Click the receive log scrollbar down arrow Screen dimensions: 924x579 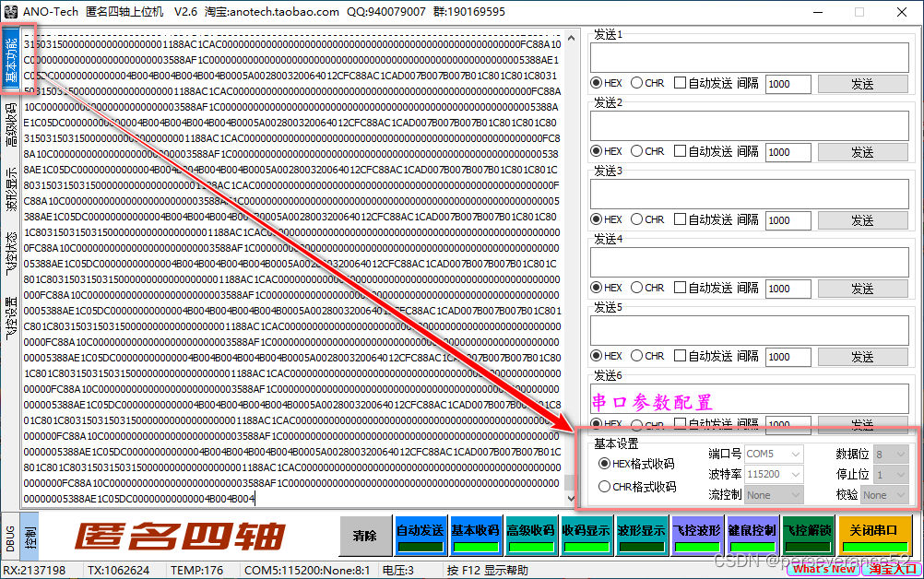point(571,498)
